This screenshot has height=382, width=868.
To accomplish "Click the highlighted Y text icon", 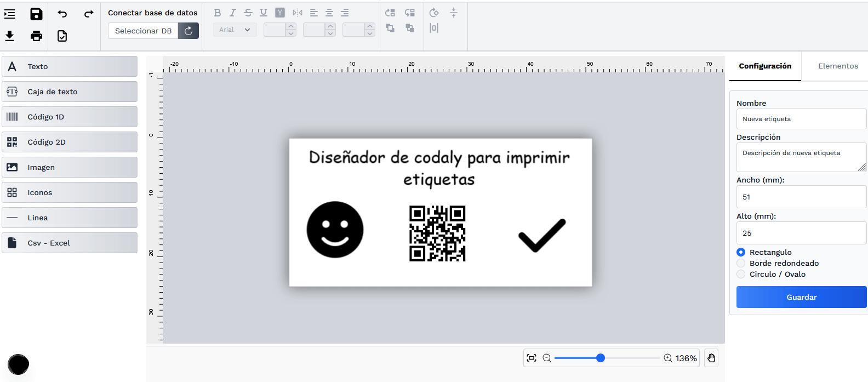I will pyautogui.click(x=280, y=13).
